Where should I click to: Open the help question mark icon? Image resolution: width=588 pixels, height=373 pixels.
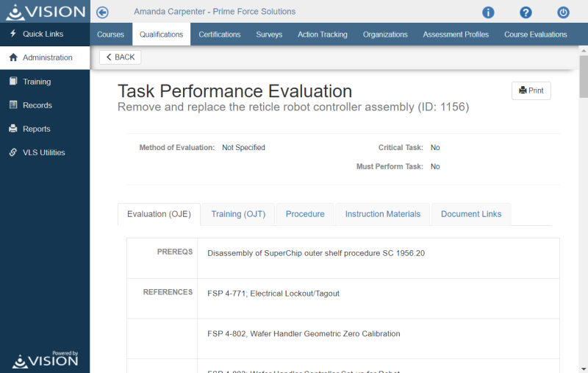pos(526,13)
